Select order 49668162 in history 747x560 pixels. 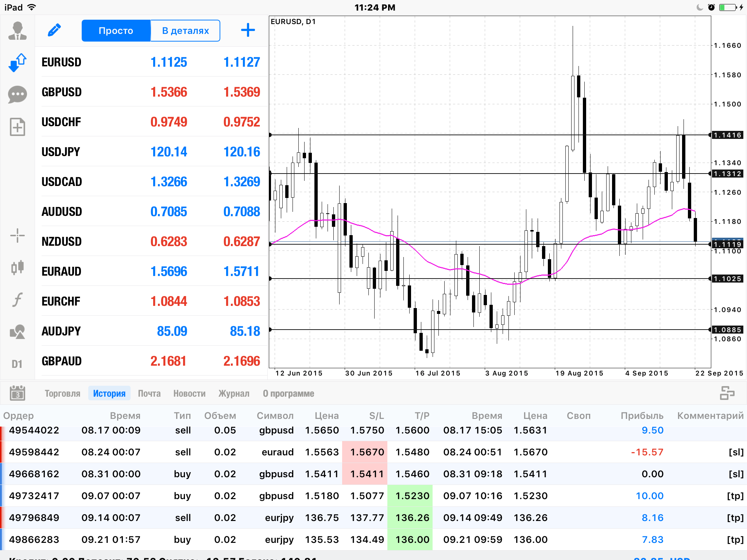point(373,474)
